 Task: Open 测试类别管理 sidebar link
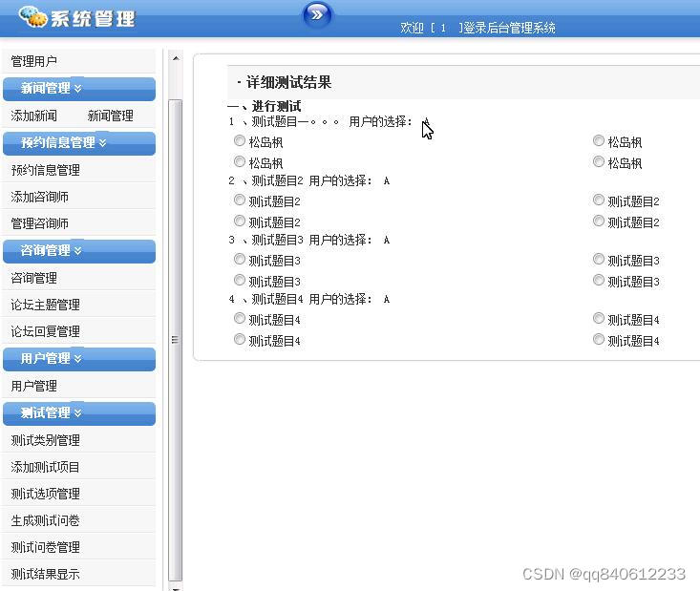[46, 440]
